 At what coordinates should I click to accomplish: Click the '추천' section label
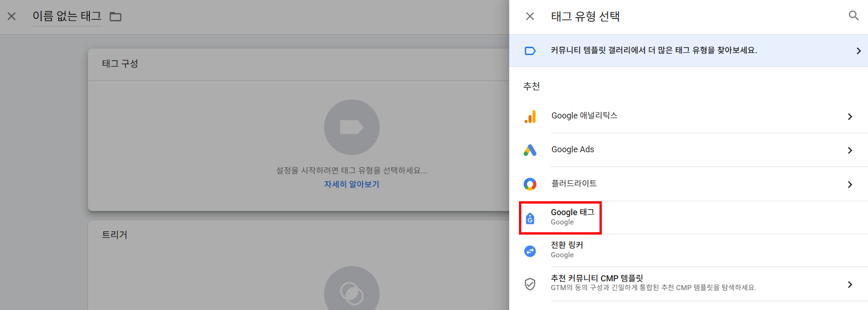click(x=531, y=86)
